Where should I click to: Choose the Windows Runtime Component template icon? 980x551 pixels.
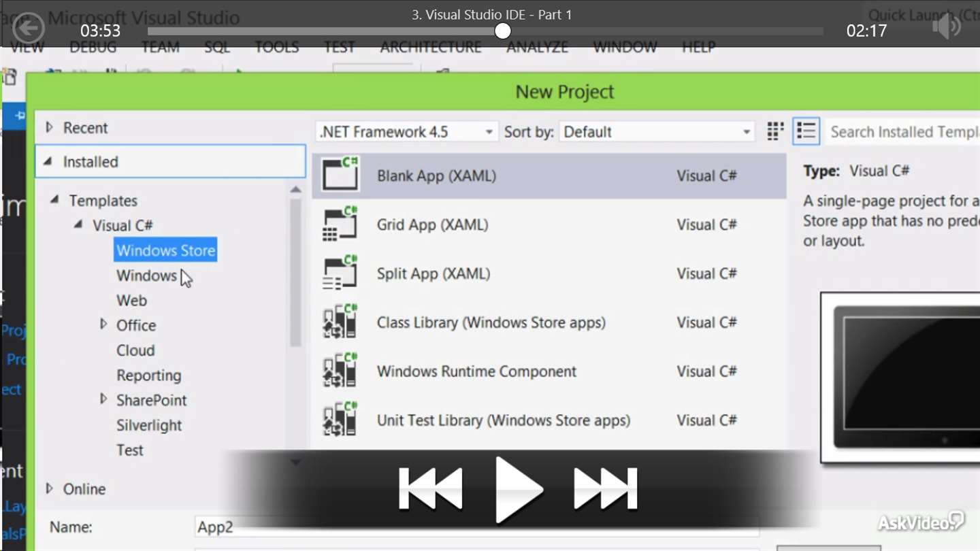340,371
